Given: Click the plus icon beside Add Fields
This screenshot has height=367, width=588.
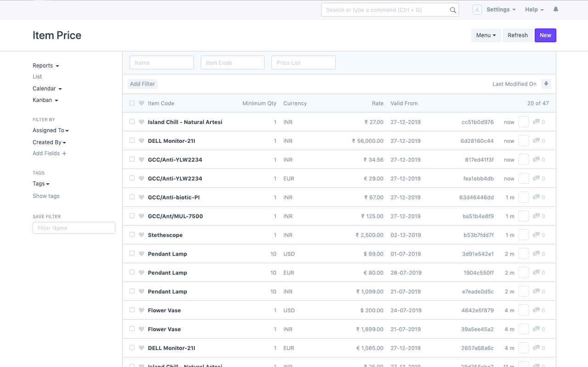Looking at the screenshot, I should tap(64, 153).
